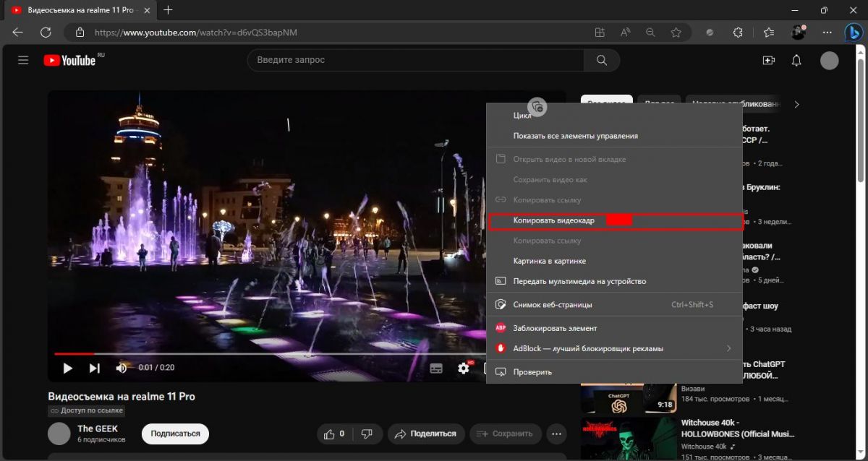This screenshot has width=868, height=461.
Task: Click the YouTube search magnifier button
Action: [x=601, y=61]
